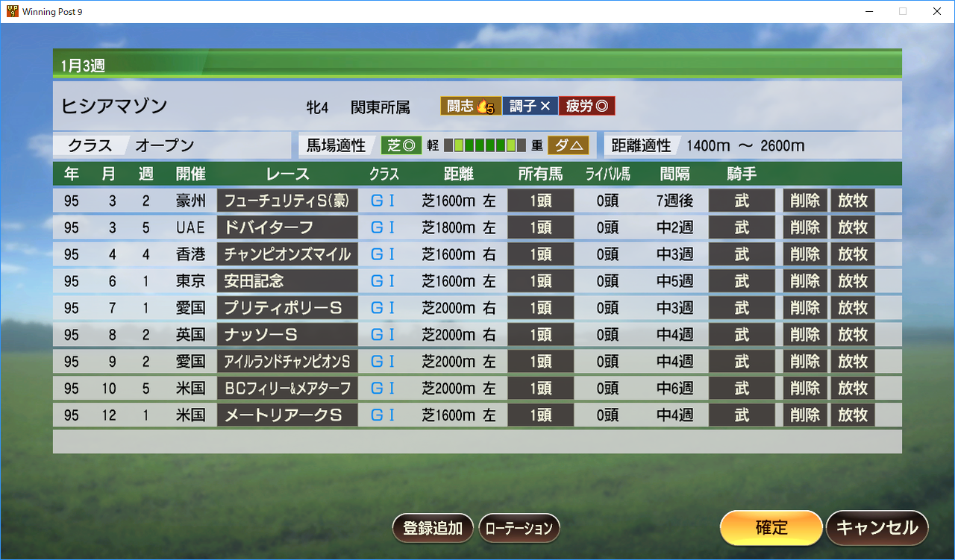Screen dimensions: 955x560
Task: Select the チャンピオンズマイル race
Action: (288, 254)
